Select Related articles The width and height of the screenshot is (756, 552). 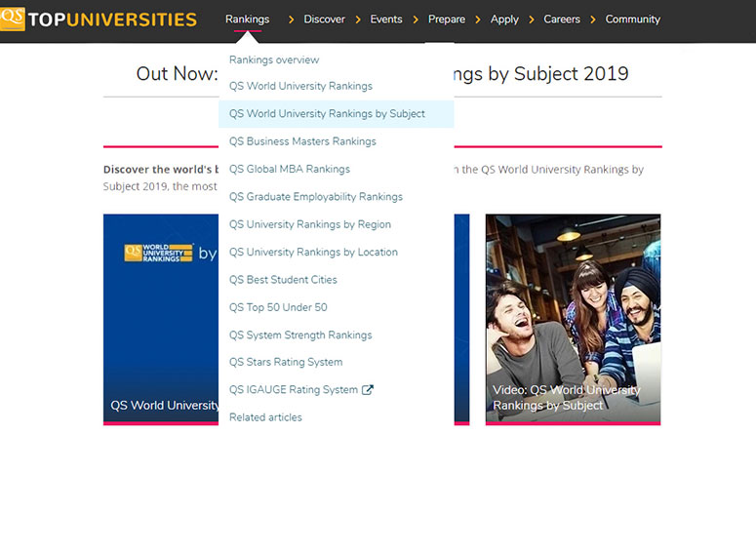point(265,417)
